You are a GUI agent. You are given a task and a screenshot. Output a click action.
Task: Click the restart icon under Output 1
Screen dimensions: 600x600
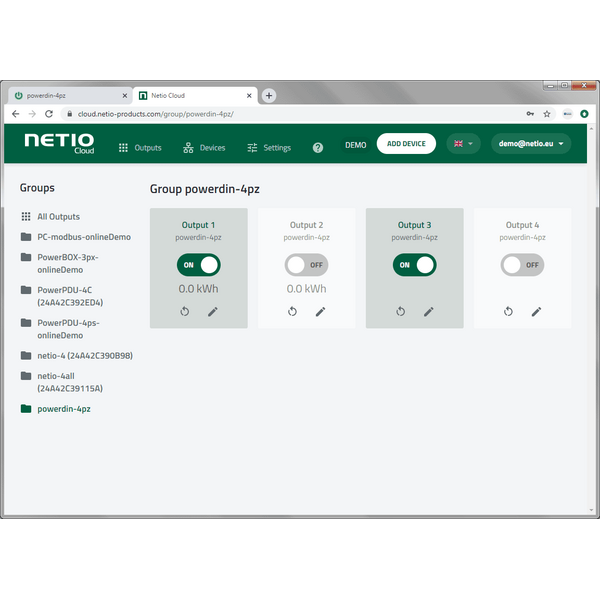(185, 312)
